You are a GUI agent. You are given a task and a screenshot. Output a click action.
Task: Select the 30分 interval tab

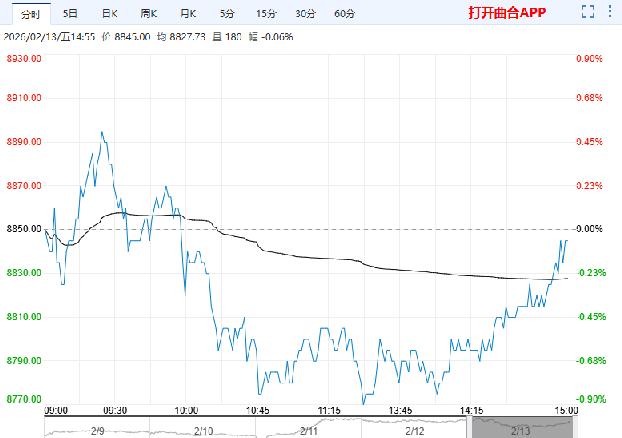(305, 14)
